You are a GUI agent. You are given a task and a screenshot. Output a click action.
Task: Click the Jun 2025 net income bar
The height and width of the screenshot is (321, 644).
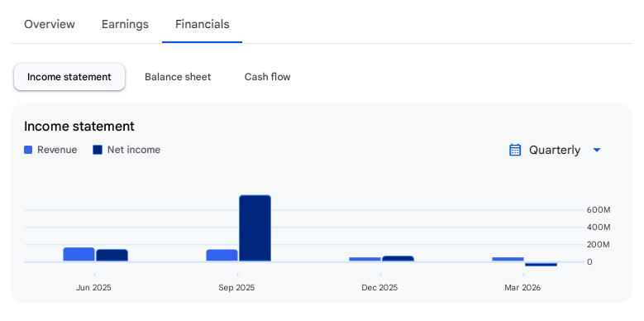[x=112, y=256]
